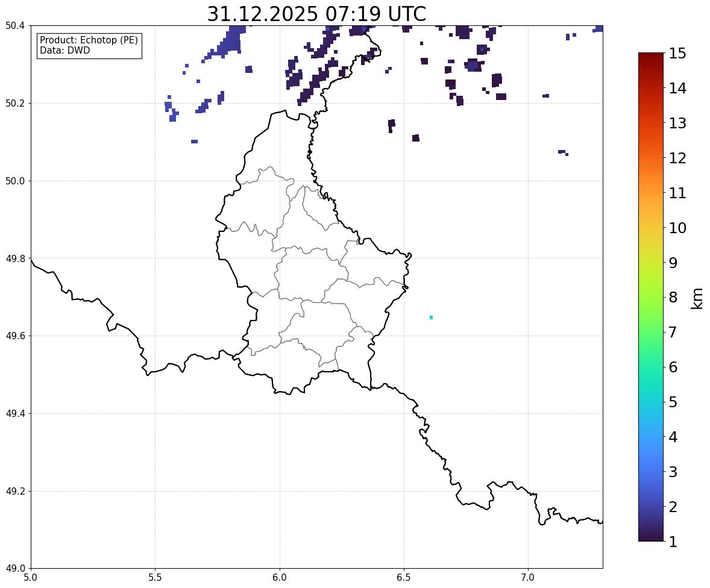710x588 pixels.
Task: Click colorbar tick label 2
Action: [x=673, y=507]
